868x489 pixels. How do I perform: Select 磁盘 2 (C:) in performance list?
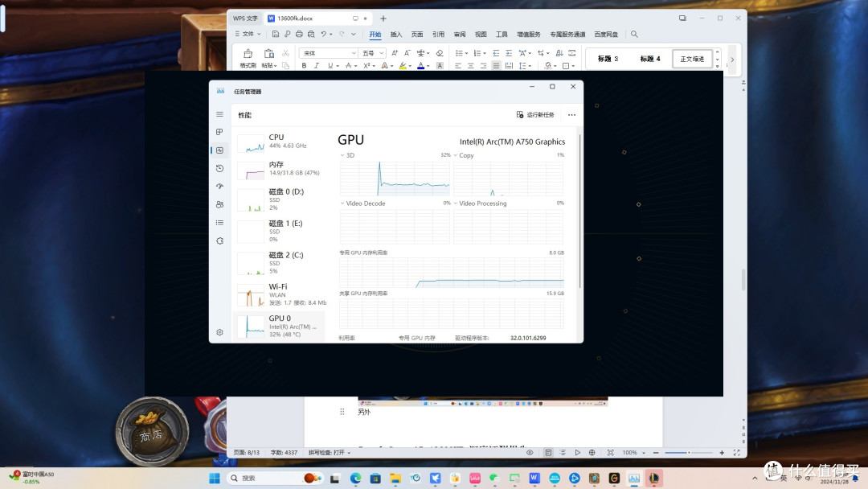[x=280, y=262]
